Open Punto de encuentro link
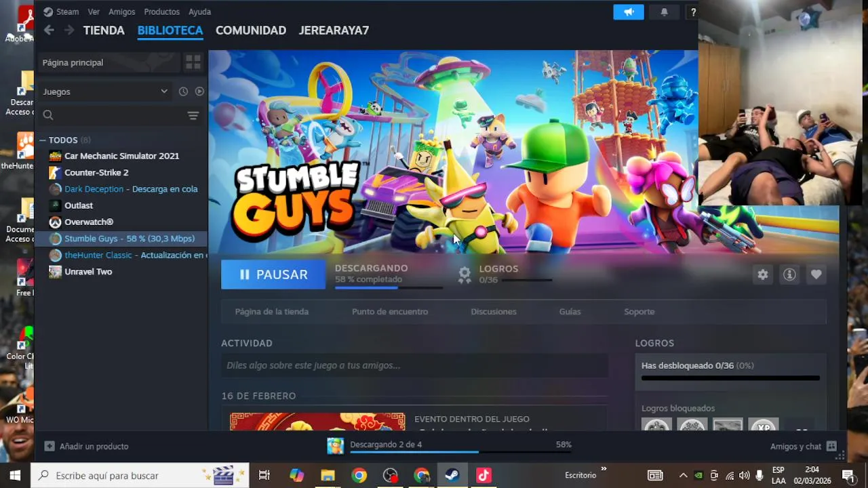868x488 pixels. [390, 312]
